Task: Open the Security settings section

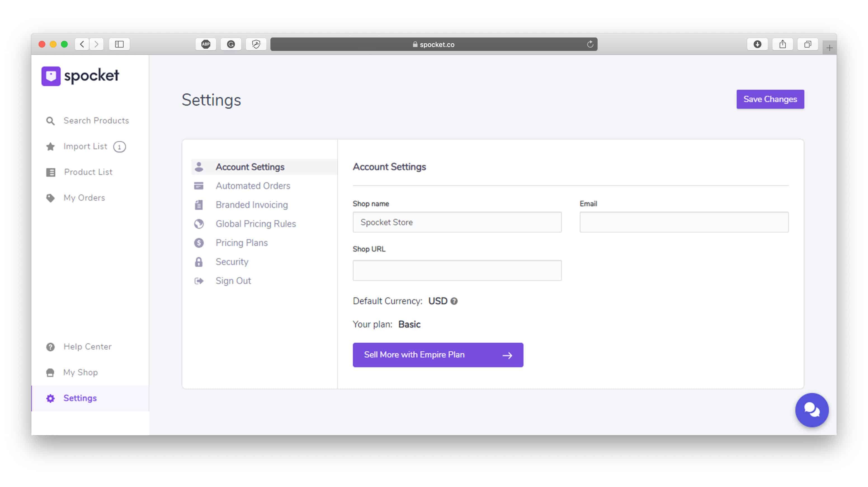Action: [x=232, y=261]
